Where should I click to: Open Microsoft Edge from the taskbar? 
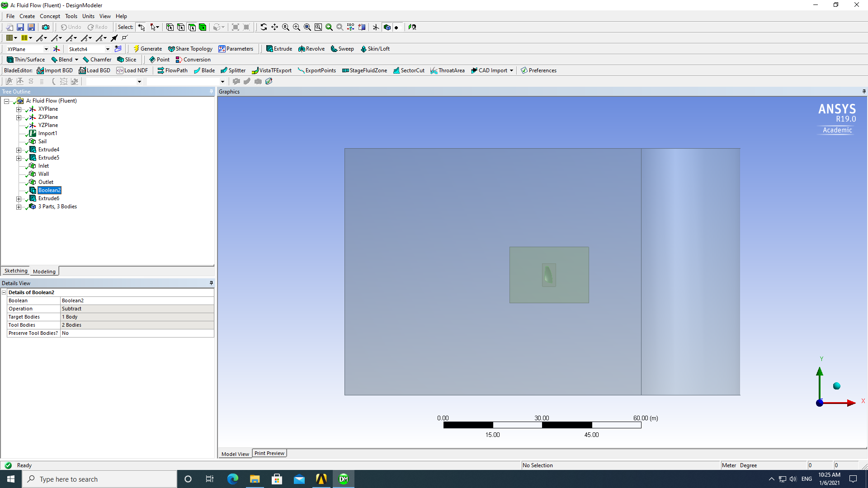pyautogui.click(x=232, y=479)
